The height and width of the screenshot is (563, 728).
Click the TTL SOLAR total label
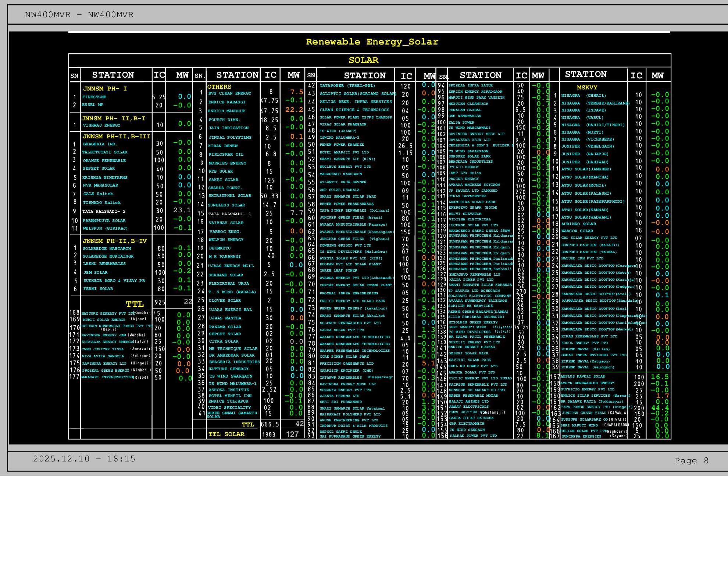point(226,434)
